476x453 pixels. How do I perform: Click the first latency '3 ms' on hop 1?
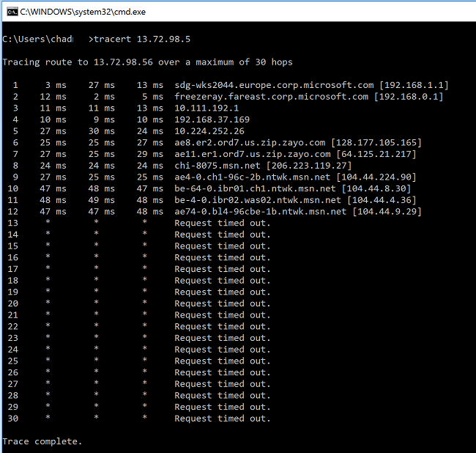pos(56,85)
